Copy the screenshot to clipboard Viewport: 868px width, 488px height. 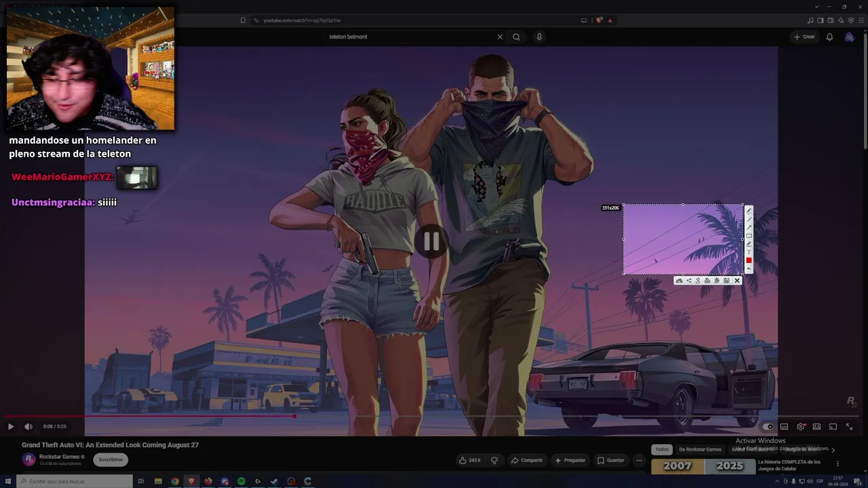[717, 281]
